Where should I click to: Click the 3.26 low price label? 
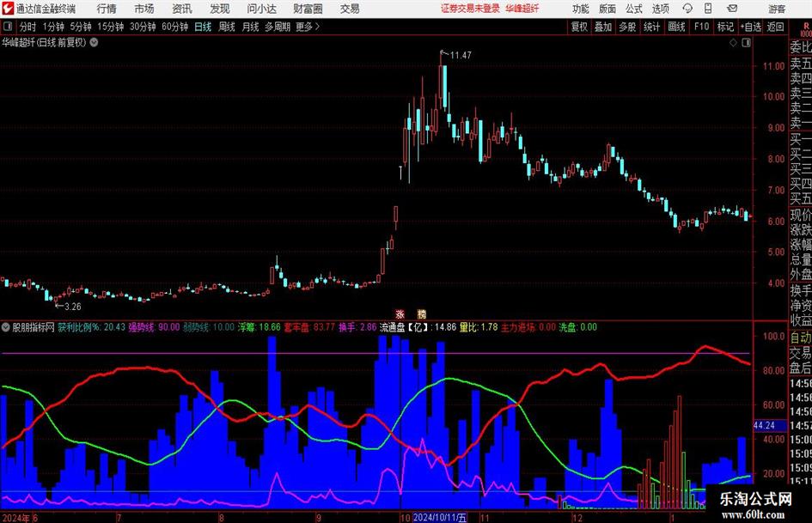pyautogui.click(x=72, y=307)
